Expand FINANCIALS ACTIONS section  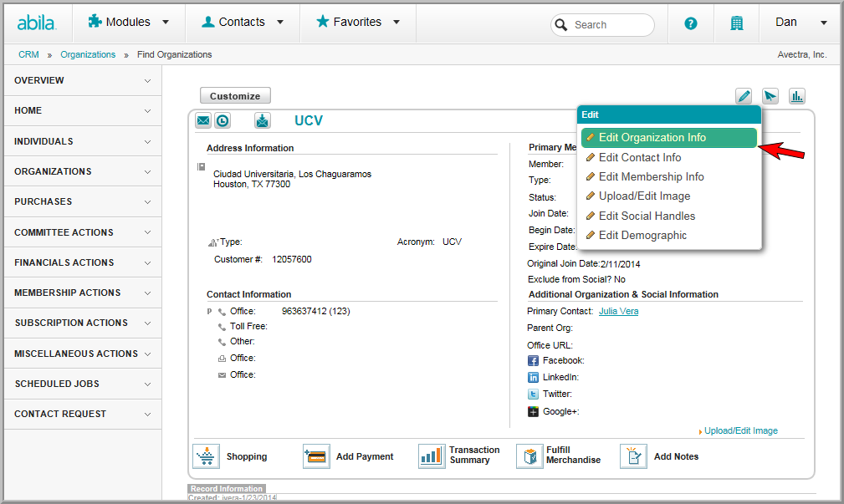tap(83, 262)
